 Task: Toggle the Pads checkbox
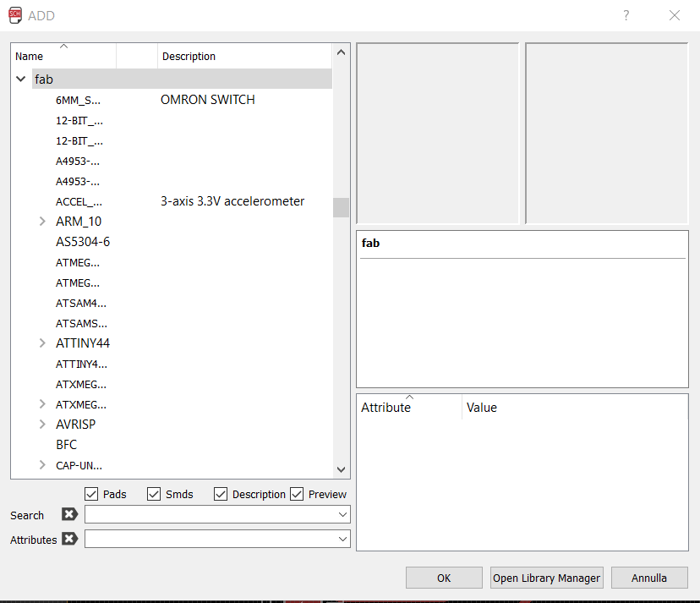(91, 494)
